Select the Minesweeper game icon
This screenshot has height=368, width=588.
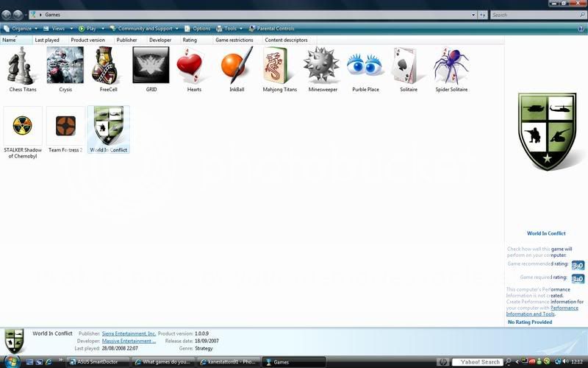click(322, 65)
